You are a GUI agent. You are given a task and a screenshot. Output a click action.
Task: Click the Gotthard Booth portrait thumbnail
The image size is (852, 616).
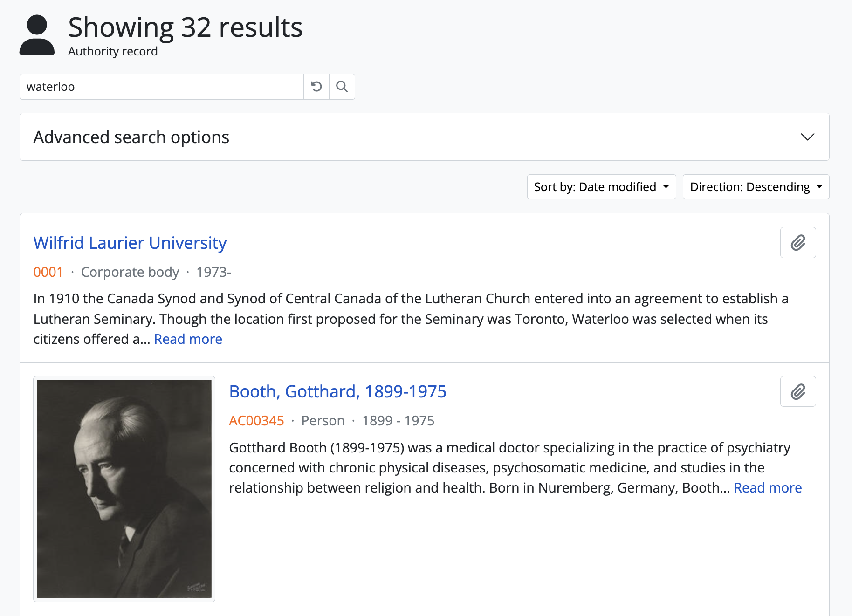[x=124, y=489]
